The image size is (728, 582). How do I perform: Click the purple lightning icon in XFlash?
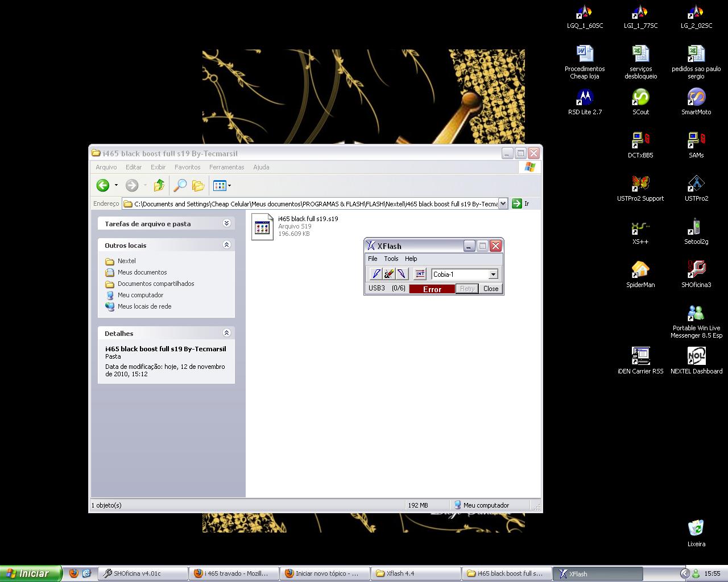(x=402, y=274)
